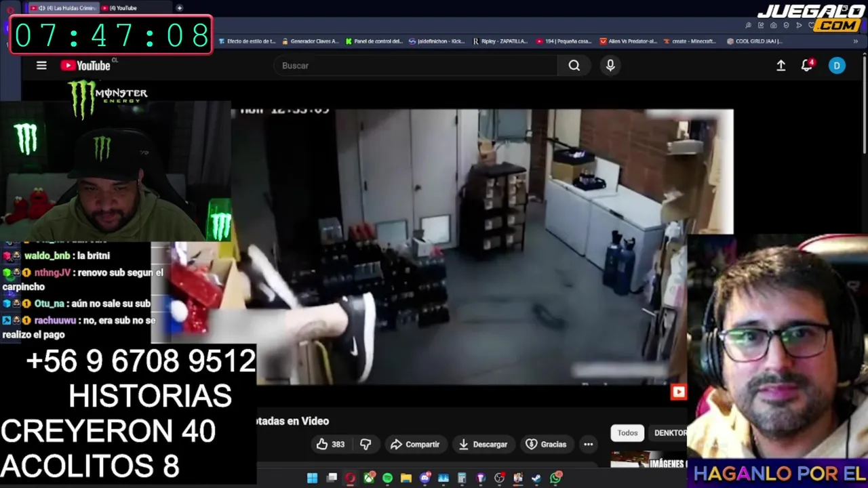Go to the YouTube home logo

click(85, 66)
